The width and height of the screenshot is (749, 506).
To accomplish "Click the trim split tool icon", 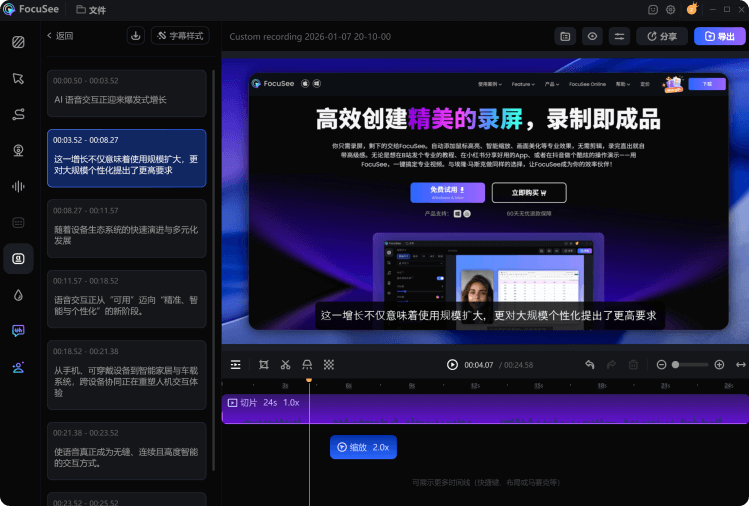I will click(307, 365).
